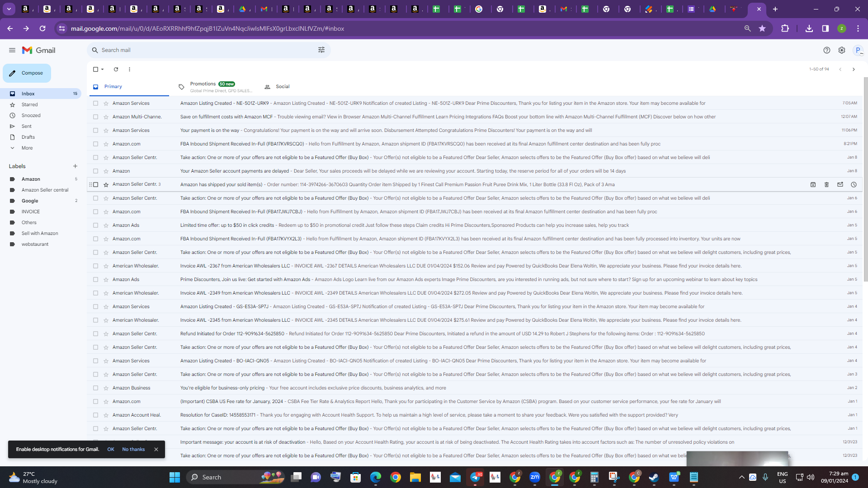Open the Inbox folder
Image resolution: width=868 pixels, height=488 pixels.
[x=41, y=94]
